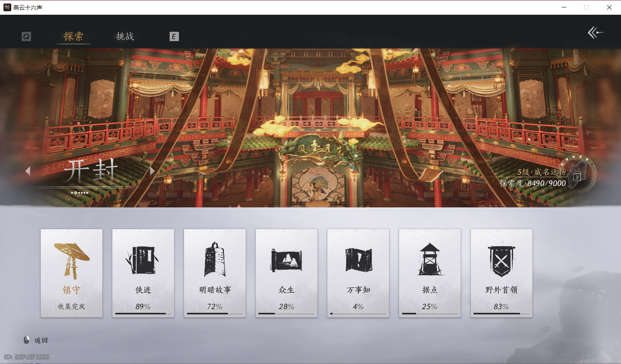The width and height of the screenshot is (621, 364).
Task: Click the 燕云十六声 app icon in title bar
Action: pos(7,7)
